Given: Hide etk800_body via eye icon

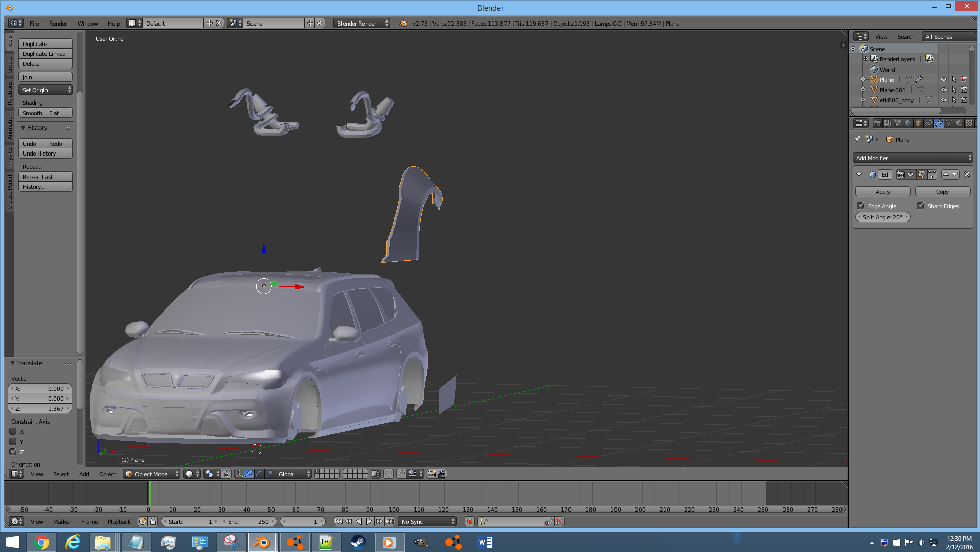Looking at the screenshot, I should (x=944, y=100).
